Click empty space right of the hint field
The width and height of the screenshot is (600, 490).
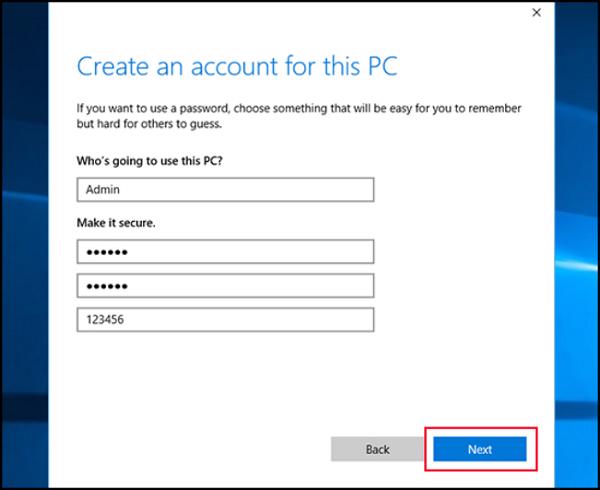[x=460, y=319]
